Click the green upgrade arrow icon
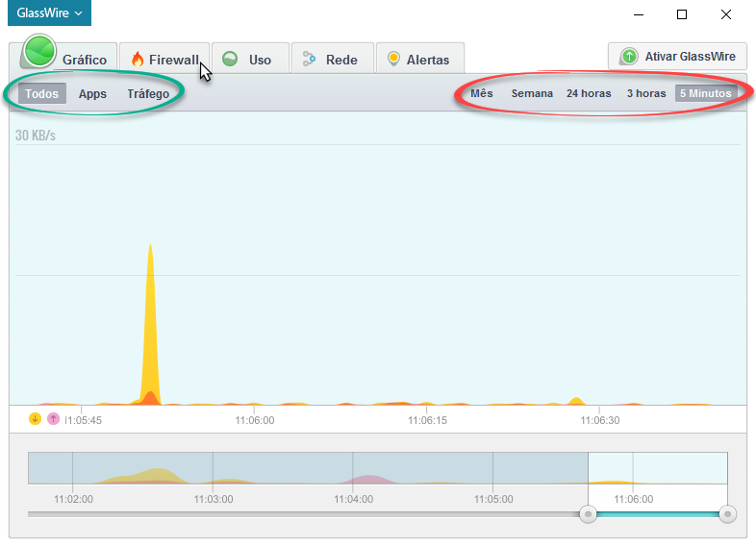756x547 pixels. tap(629, 57)
